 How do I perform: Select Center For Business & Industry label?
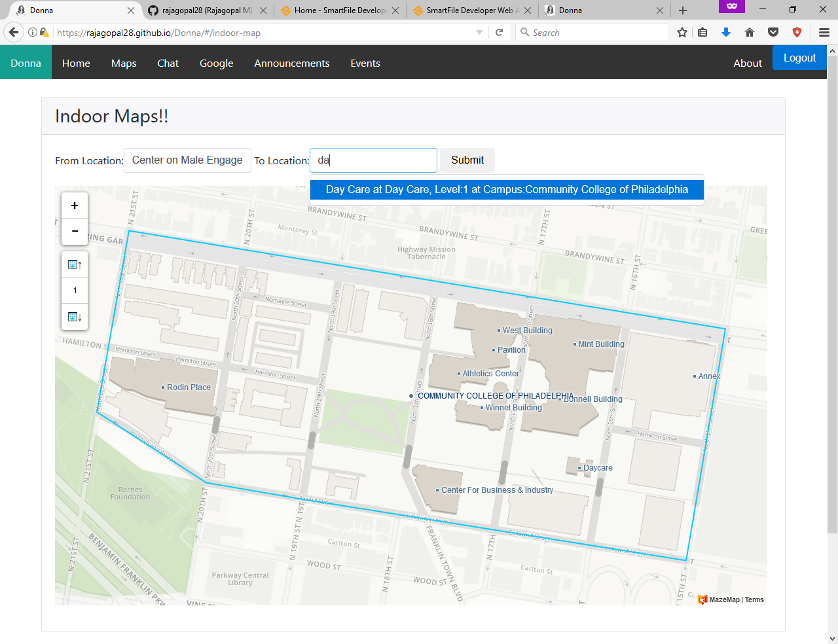coord(497,490)
